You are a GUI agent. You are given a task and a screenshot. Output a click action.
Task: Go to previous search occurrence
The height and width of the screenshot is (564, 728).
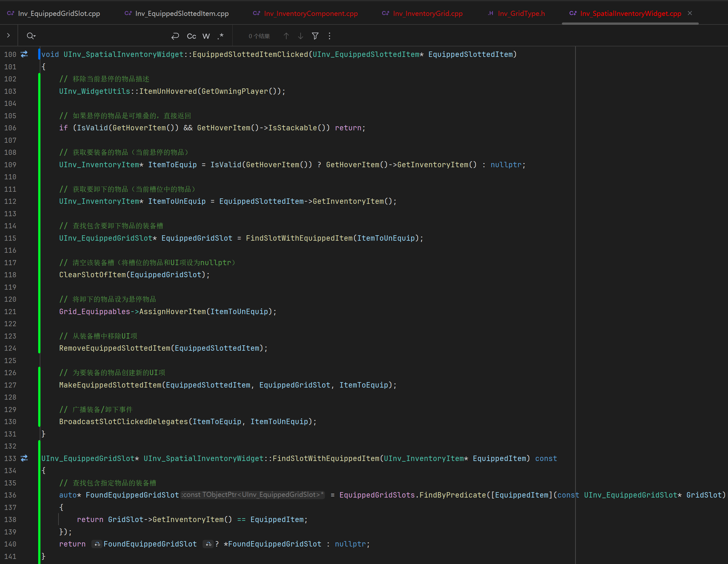(x=286, y=36)
